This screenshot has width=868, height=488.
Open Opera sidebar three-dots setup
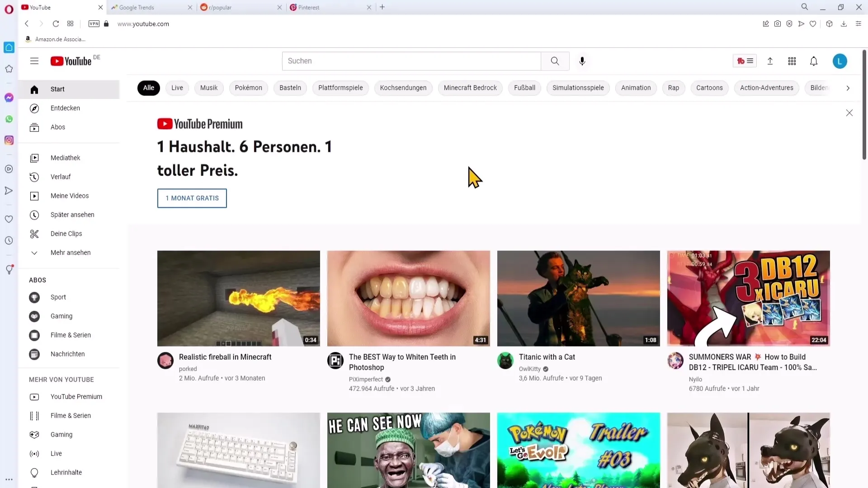click(9, 479)
